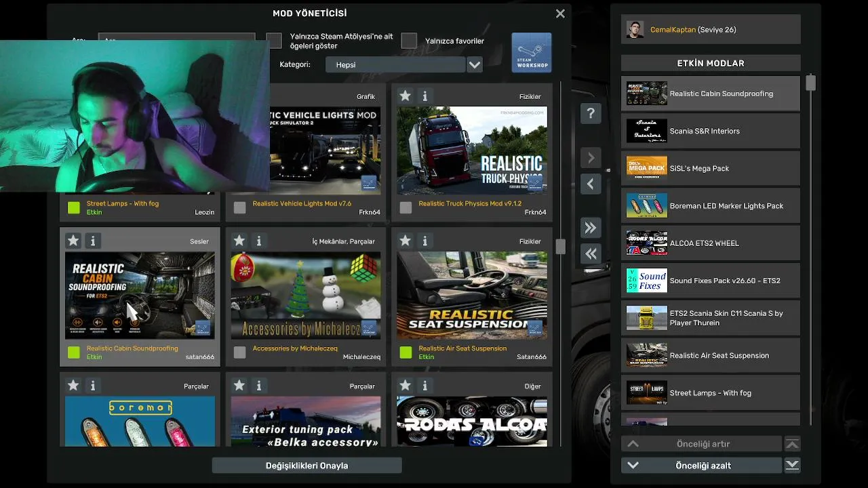Show info for the Realistic Cabin Soundproofing card
The width and height of the screenshot is (868, 488).
pos(93,241)
